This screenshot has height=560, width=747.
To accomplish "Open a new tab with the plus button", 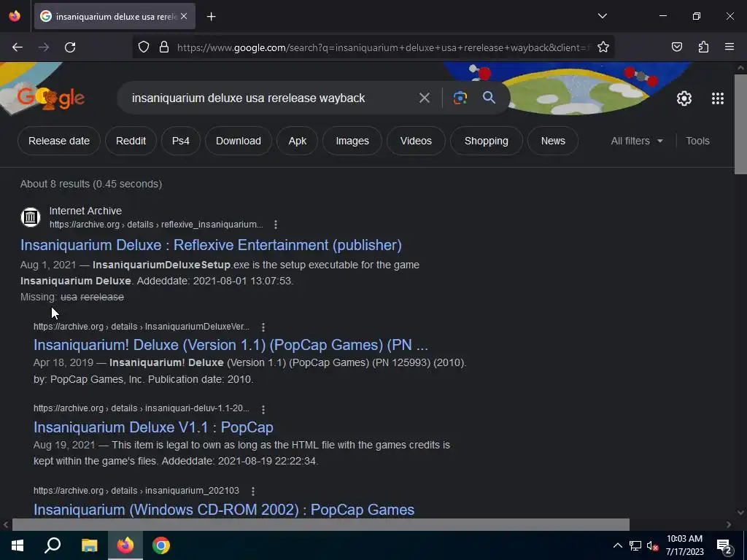I will (x=211, y=17).
